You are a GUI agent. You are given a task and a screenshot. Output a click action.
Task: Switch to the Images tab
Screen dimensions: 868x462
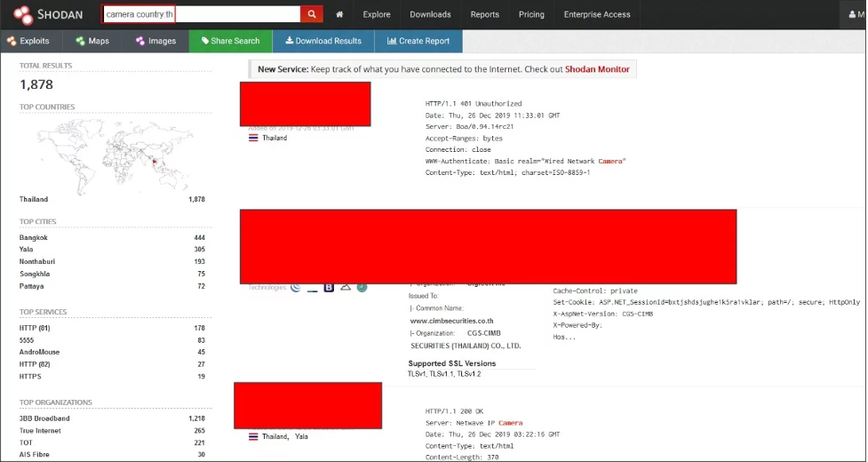tap(156, 41)
